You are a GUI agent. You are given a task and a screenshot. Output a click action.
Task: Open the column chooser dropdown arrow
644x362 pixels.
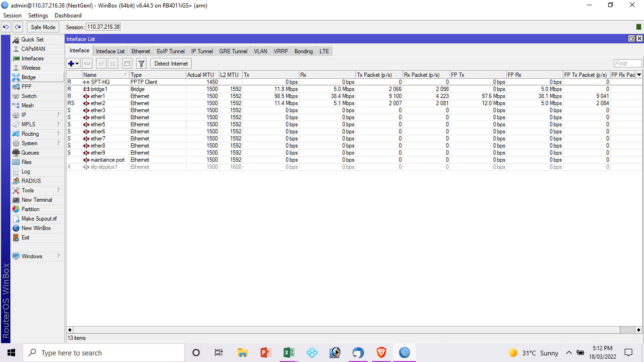pos(639,75)
